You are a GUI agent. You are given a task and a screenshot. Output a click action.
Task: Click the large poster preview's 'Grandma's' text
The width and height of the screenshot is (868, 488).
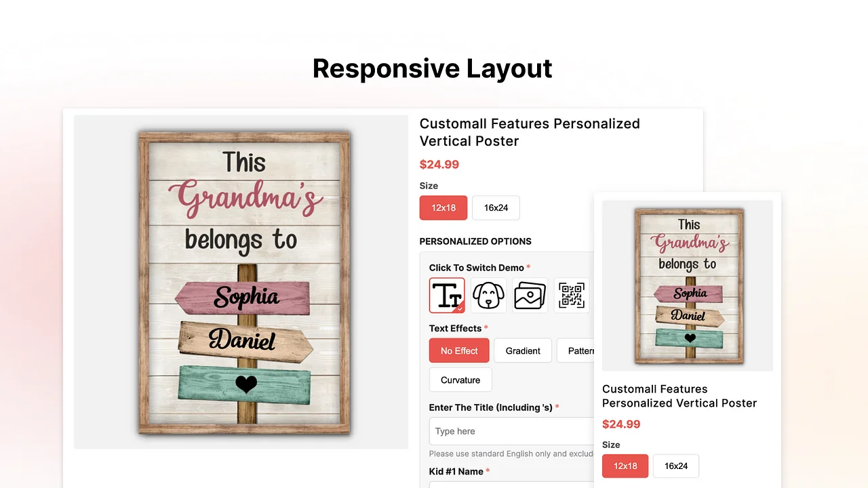tap(246, 199)
